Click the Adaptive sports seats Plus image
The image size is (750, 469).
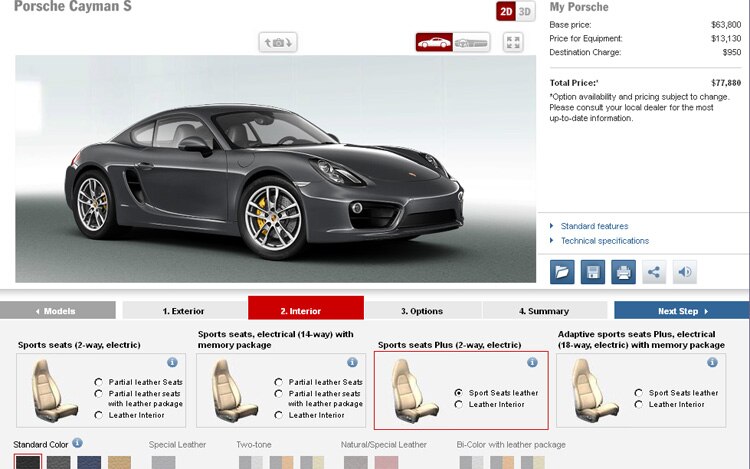(x=594, y=391)
